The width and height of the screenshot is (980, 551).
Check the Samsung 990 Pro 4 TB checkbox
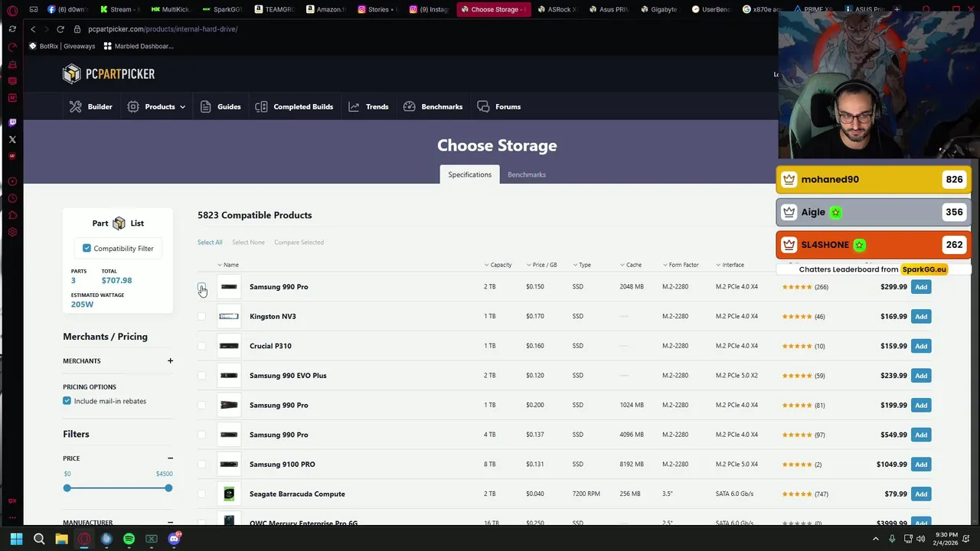click(x=201, y=435)
